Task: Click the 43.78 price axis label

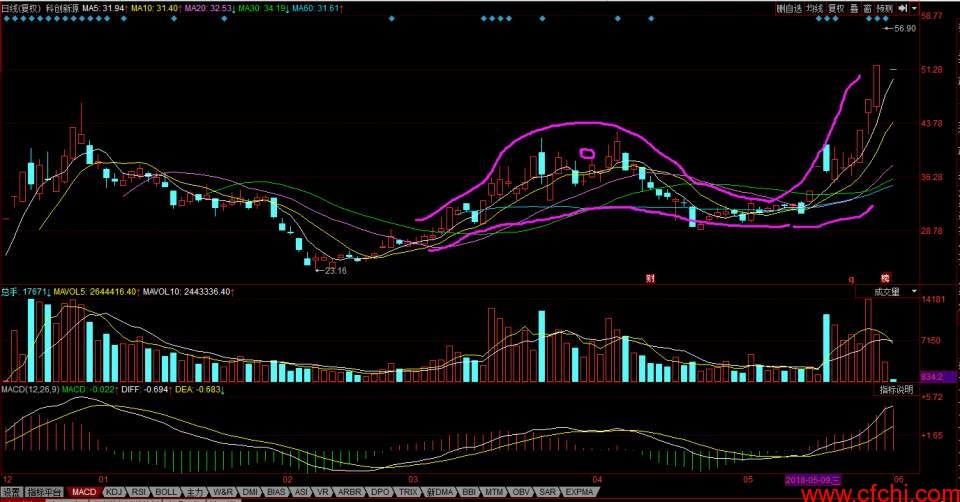Action: click(x=932, y=124)
